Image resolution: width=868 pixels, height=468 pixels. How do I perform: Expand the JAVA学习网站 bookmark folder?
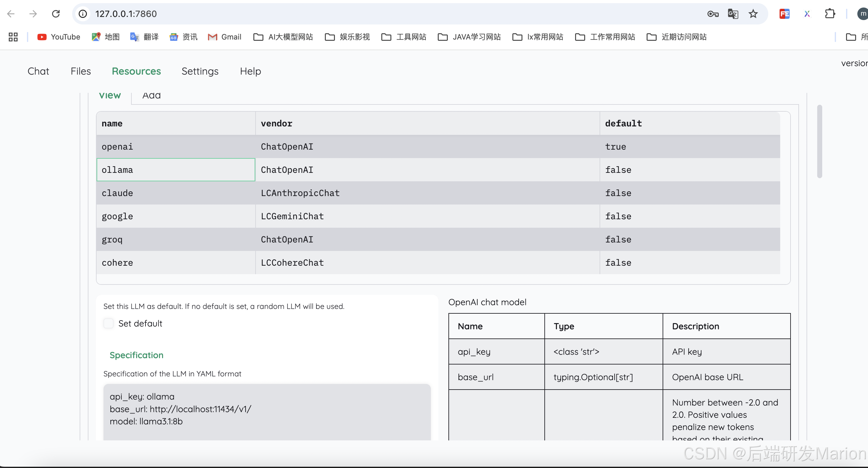pos(469,37)
